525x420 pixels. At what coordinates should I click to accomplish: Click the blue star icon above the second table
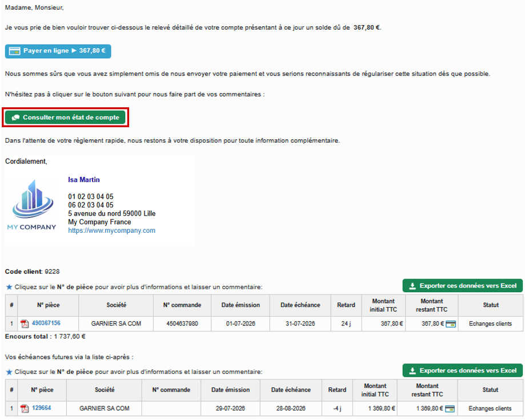[x=9, y=372]
